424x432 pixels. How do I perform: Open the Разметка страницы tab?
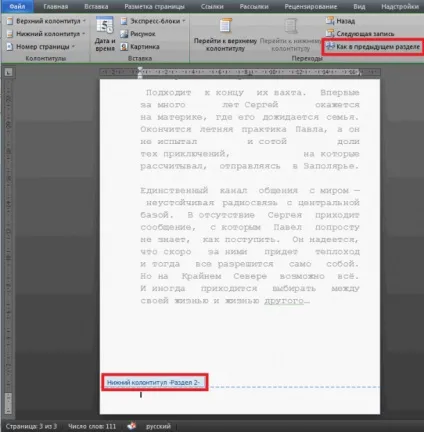[x=154, y=6]
